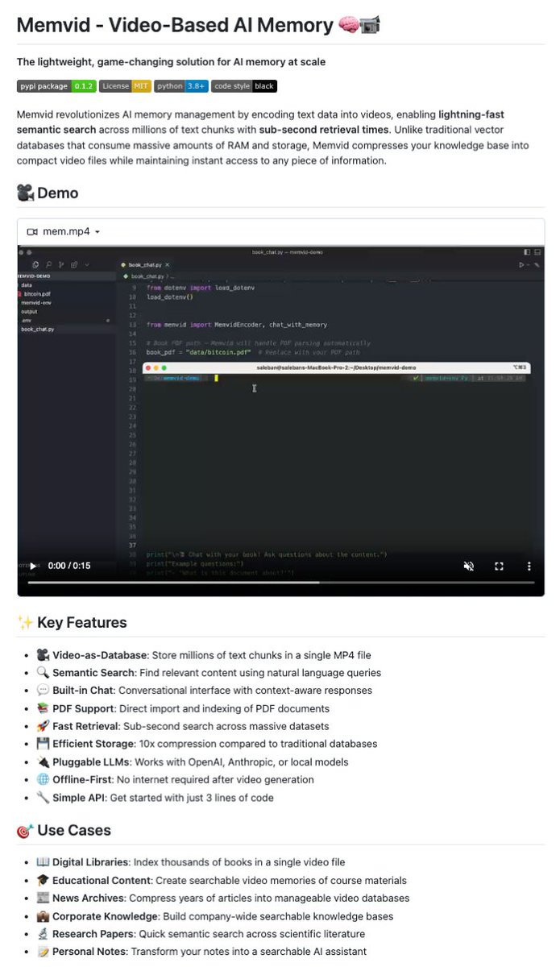
Task: Click the camera emoji beside Video-as-Database
Action: tap(43, 655)
